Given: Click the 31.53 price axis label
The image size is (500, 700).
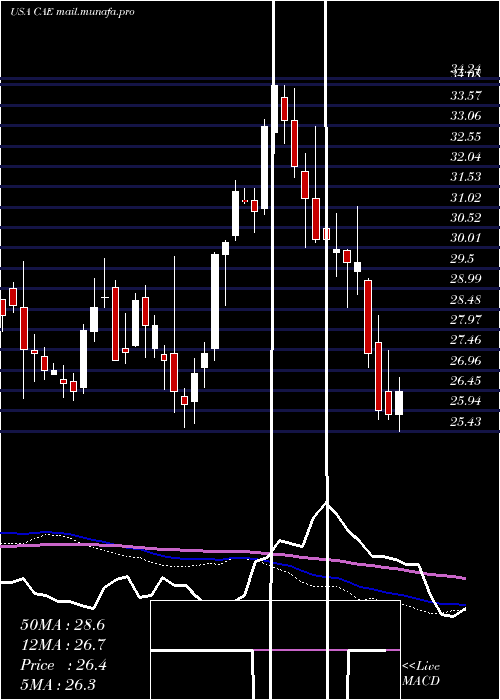Looking at the screenshot, I should click(466, 177).
